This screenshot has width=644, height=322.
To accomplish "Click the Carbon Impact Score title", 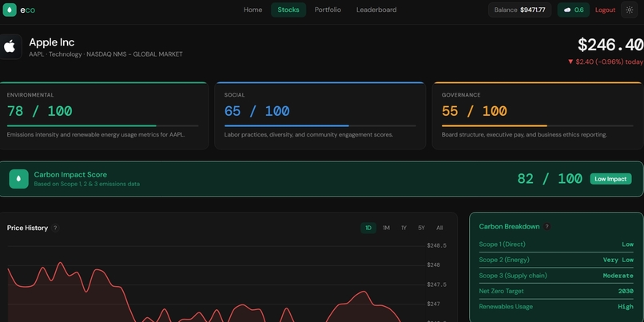I will (x=70, y=174).
